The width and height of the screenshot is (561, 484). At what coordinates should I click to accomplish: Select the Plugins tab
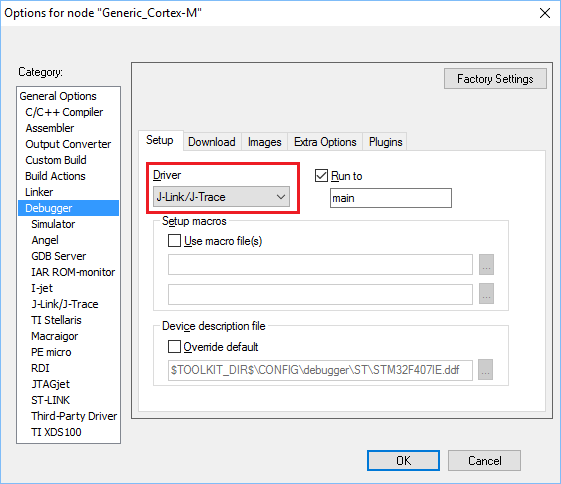pyautogui.click(x=385, y=142)
